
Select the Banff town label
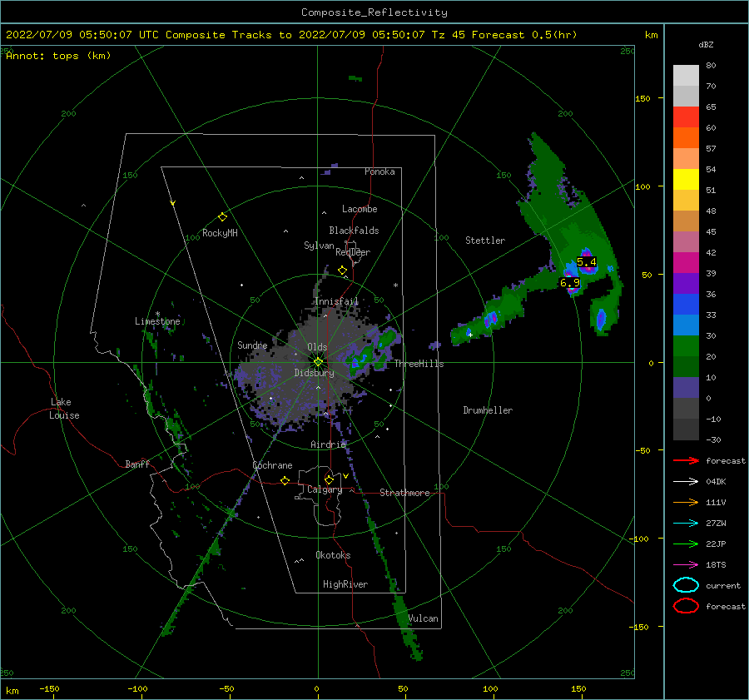pos(137,464)
